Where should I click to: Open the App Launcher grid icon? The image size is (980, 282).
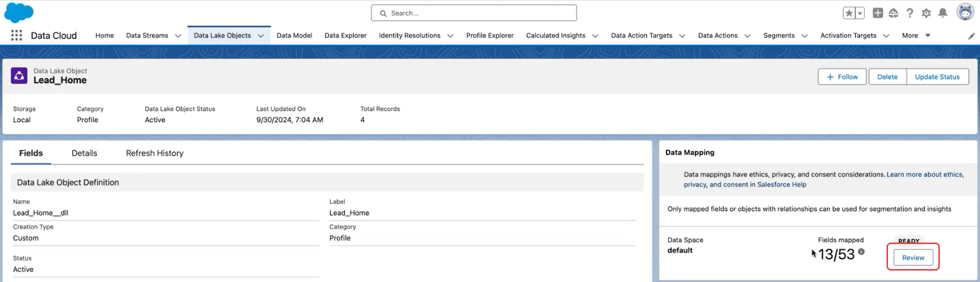point(16,35)
